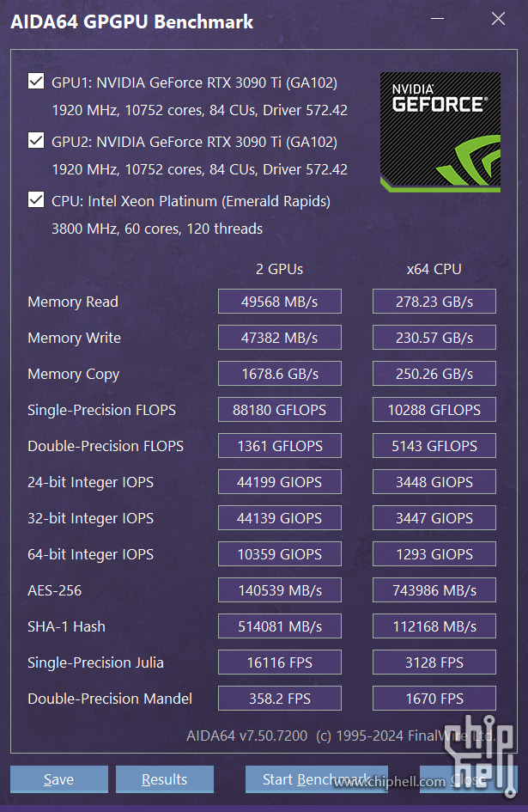This screenshot has height=812, width=528.
Task: Click the GPU Memory Copy 1678.6 GB/s box
Action: point(280,374)
